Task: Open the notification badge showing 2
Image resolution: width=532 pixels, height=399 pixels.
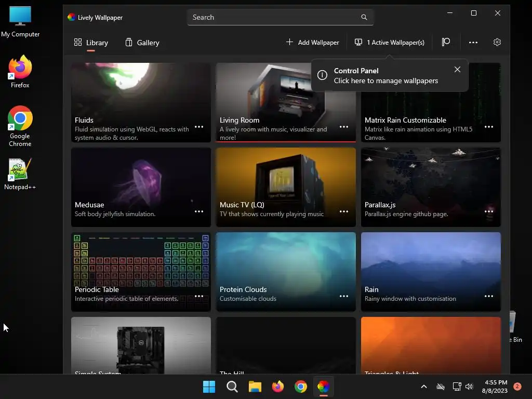Action: coord(517,386)
